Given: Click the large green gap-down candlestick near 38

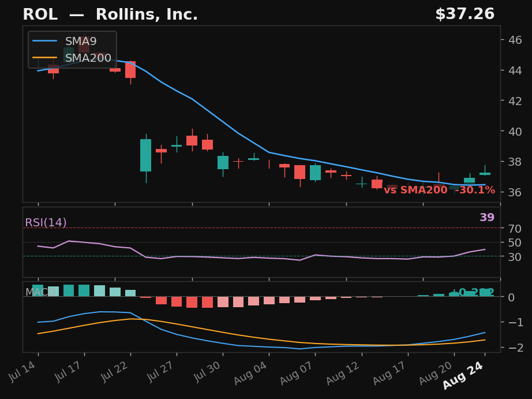Looking at the screenshot, I should [x=146, y=155].
